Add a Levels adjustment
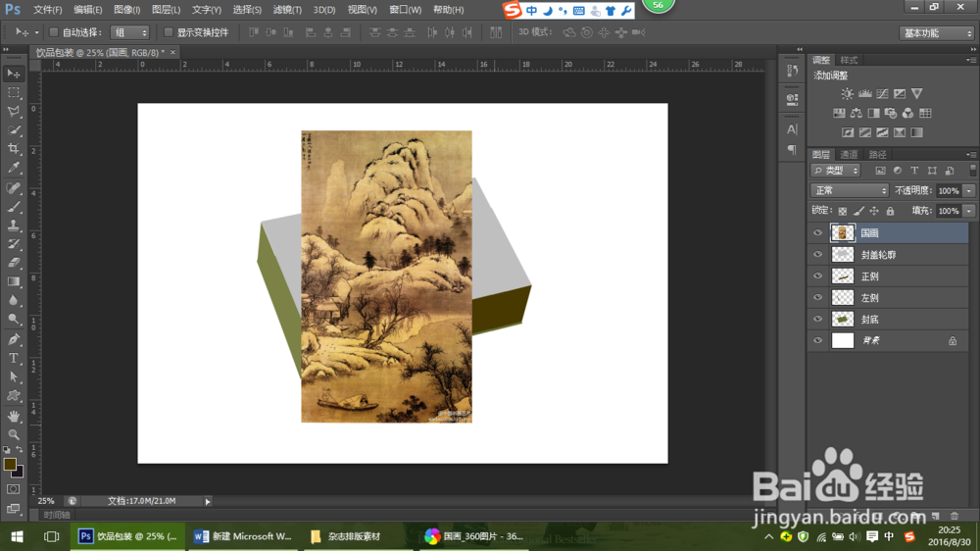Image resolution: width=980 pixels, height=551 pixels. tap(864, 94)
